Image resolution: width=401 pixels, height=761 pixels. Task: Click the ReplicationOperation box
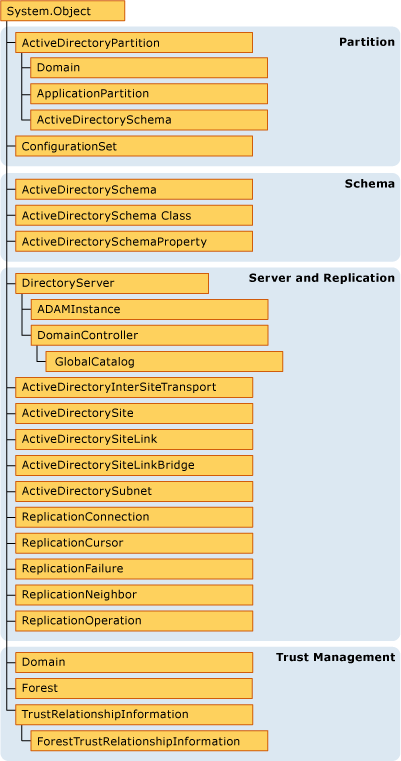pos(134,620)
